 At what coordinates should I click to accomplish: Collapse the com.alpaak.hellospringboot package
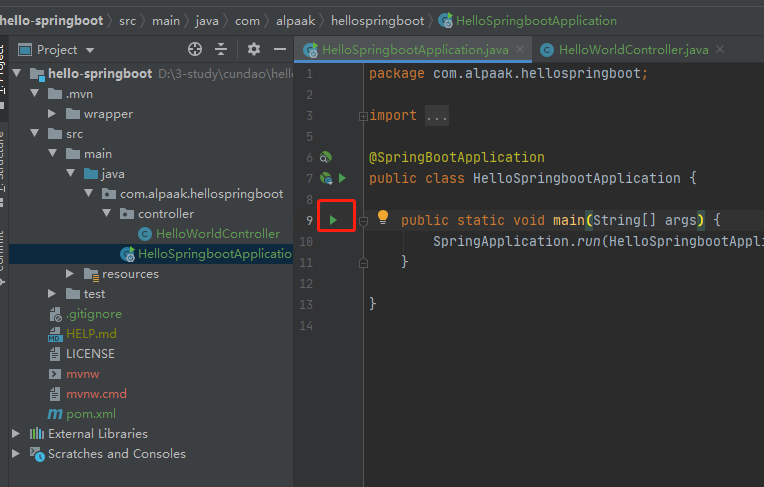pos(89,193)
